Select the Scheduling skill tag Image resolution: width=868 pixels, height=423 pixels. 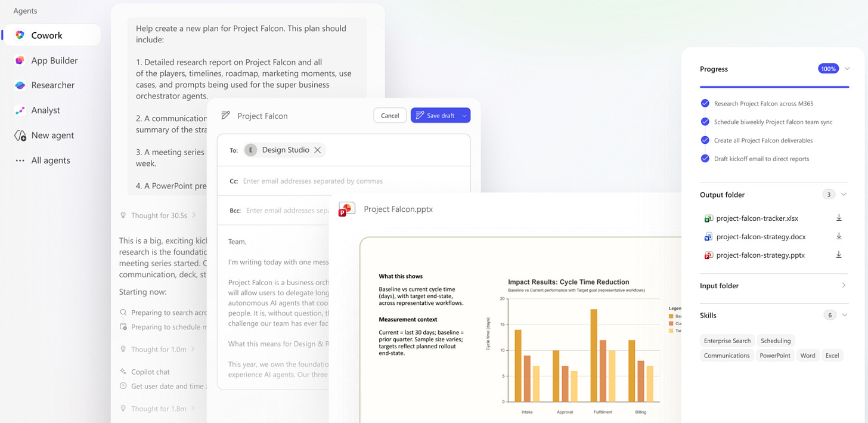click(776, 341)
